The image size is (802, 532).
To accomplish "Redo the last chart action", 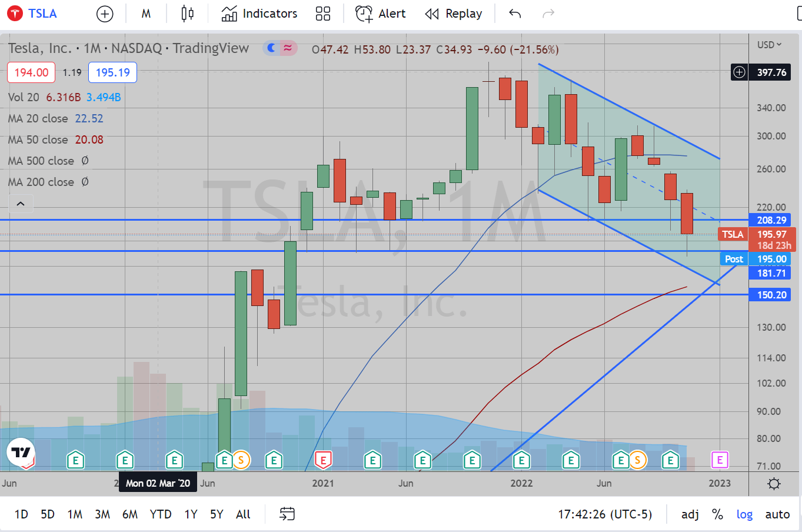I will tap(548, 14).
